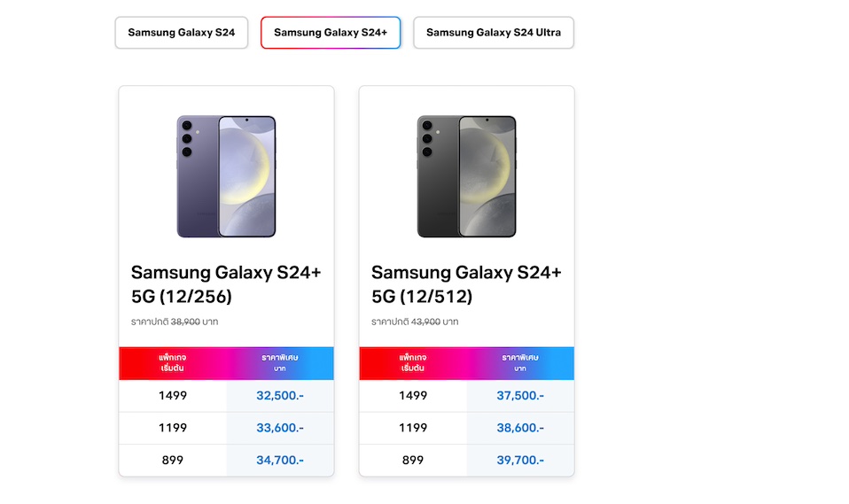Select the Samsung Galaxy S24 tab
849x504 pixels.
(182, 33)
